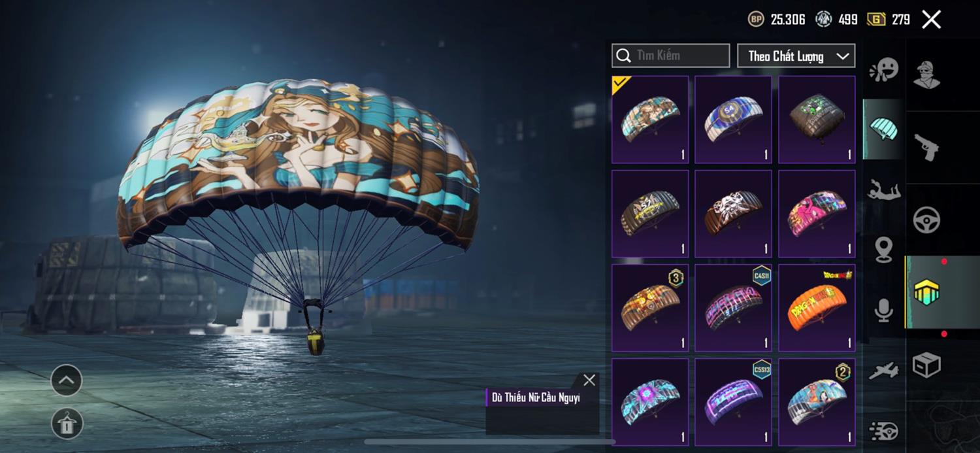
Task: Select the orange Dragon Ball parachute
Action: tap(817, 307)
